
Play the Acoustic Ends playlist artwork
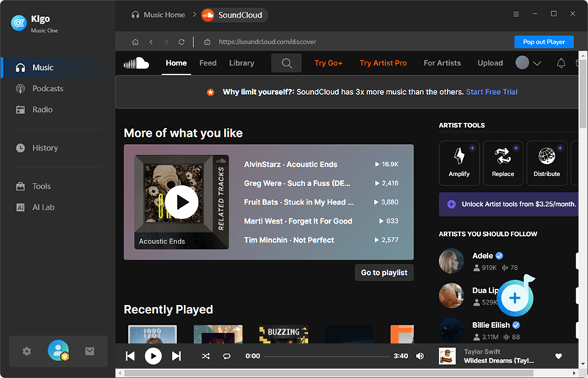(x=182, y=202)
